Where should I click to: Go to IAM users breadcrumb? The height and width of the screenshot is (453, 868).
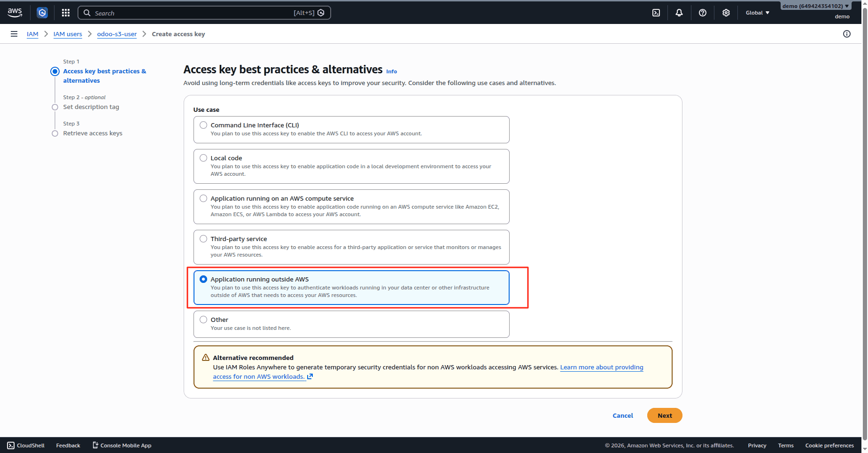(x=68, y=34)
